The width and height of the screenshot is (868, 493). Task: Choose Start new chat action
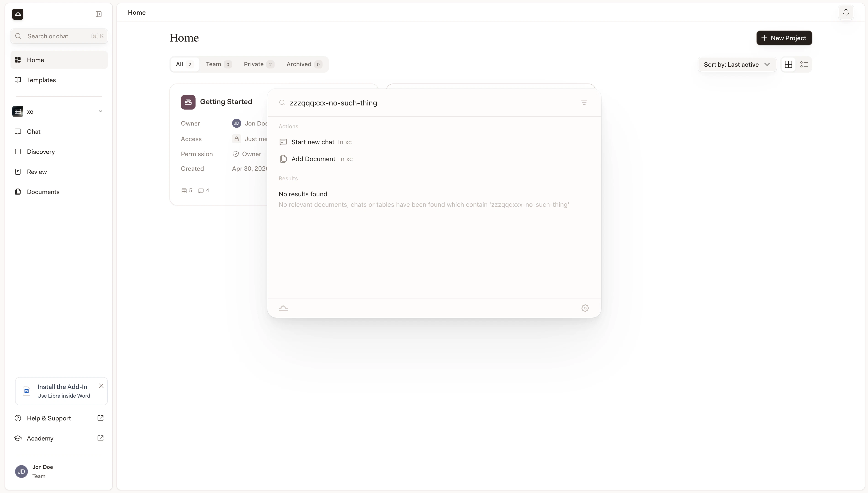pyautogui.click(x=434, y=142)
